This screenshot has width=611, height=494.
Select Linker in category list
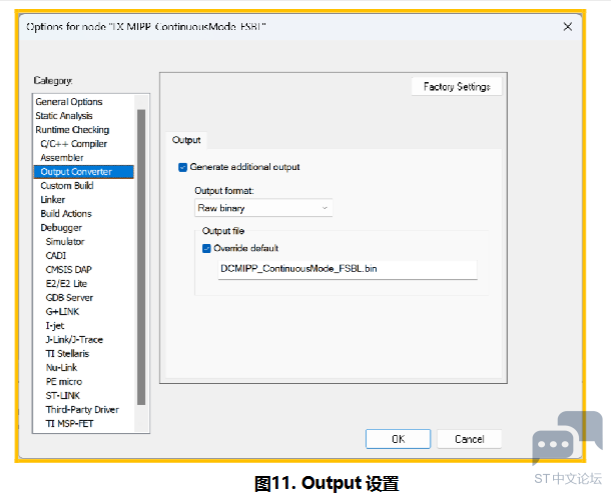click(53, 200)
